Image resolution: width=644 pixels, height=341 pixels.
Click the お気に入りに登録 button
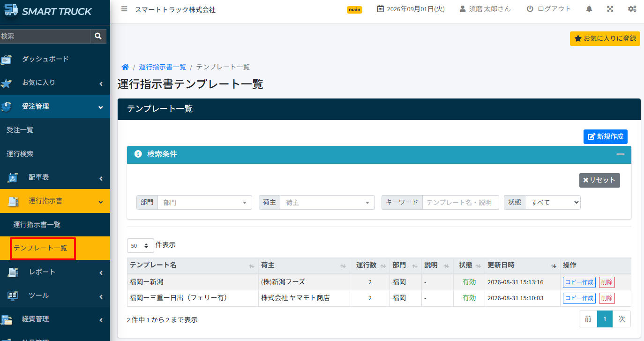coord(605,38)
